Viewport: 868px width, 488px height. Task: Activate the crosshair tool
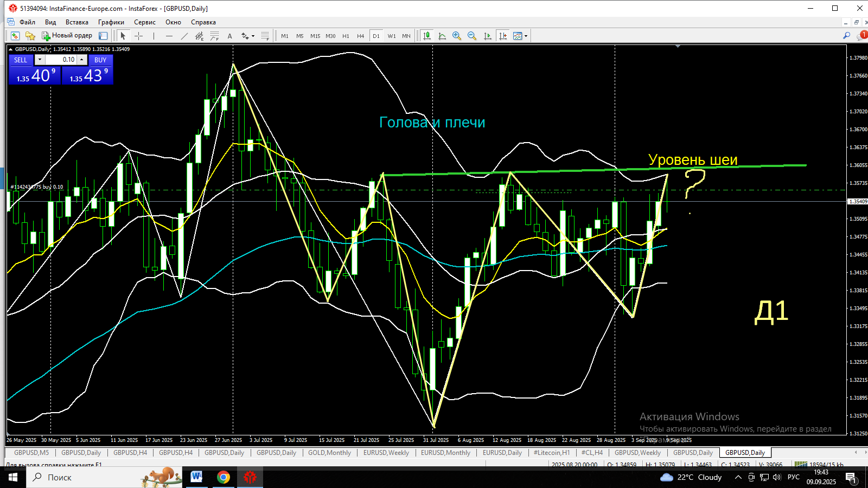click(x=138, y=36)
